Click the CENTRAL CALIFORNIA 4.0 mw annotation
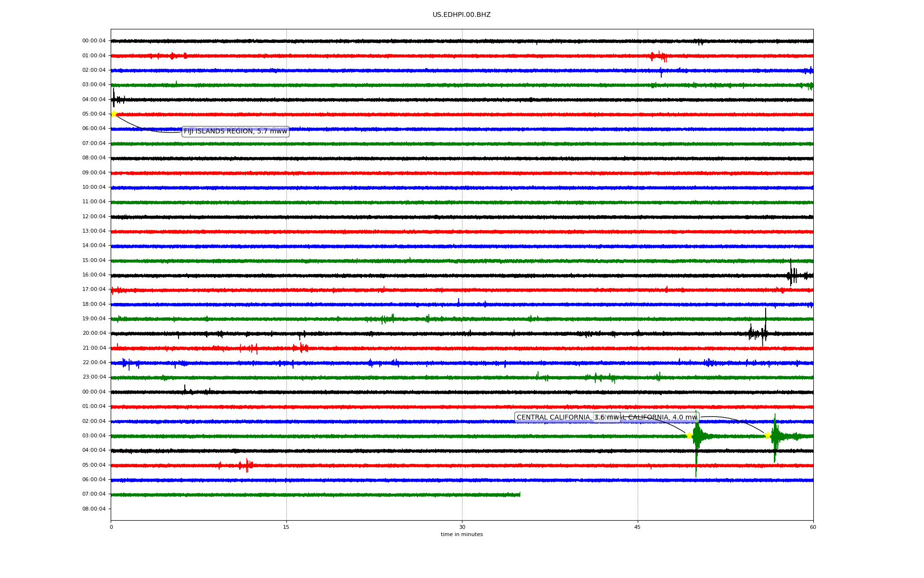The height and width of the screenshot is (578, 924). tap(659, 417)
